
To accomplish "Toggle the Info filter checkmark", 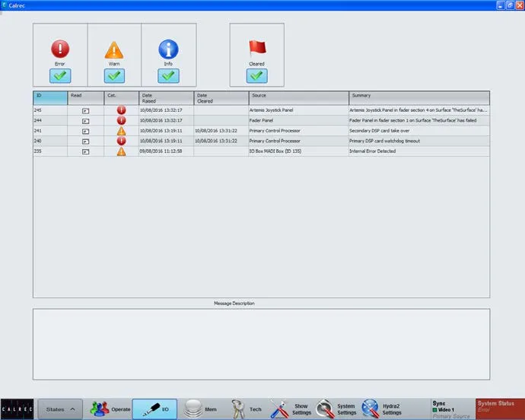I will click(168, 75).
